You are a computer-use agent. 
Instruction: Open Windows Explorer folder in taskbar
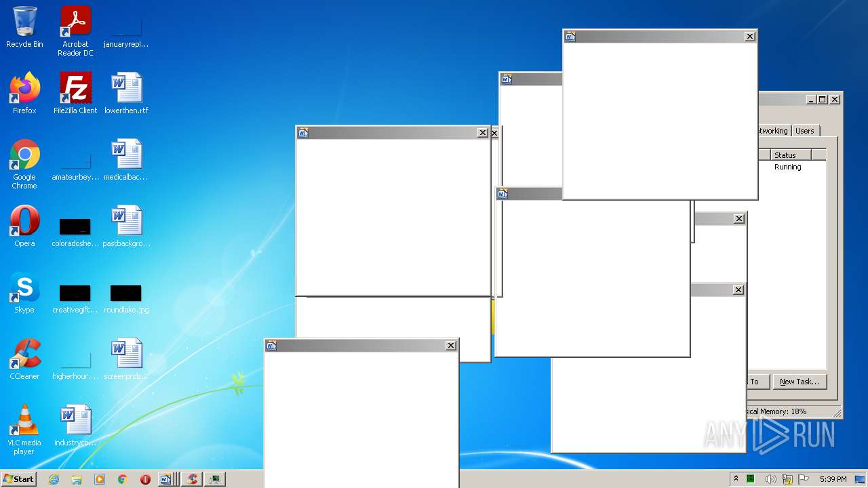[77, 479]
